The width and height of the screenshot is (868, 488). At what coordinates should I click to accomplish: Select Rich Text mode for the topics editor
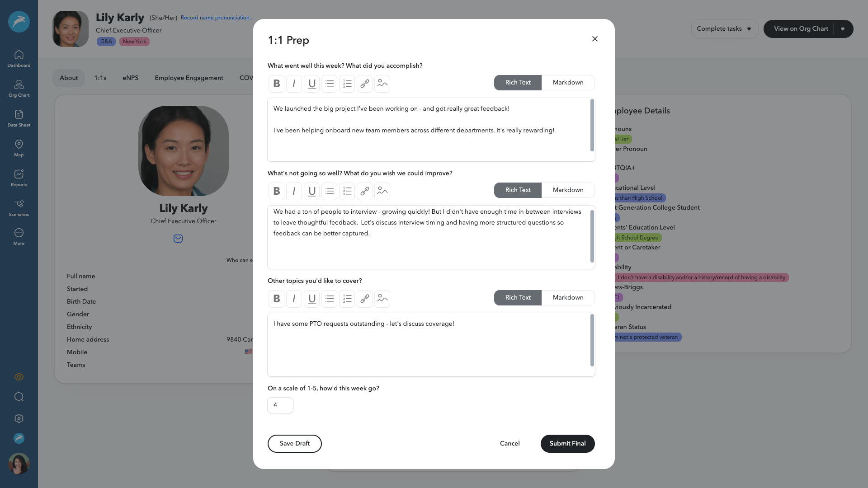point(518,297)
